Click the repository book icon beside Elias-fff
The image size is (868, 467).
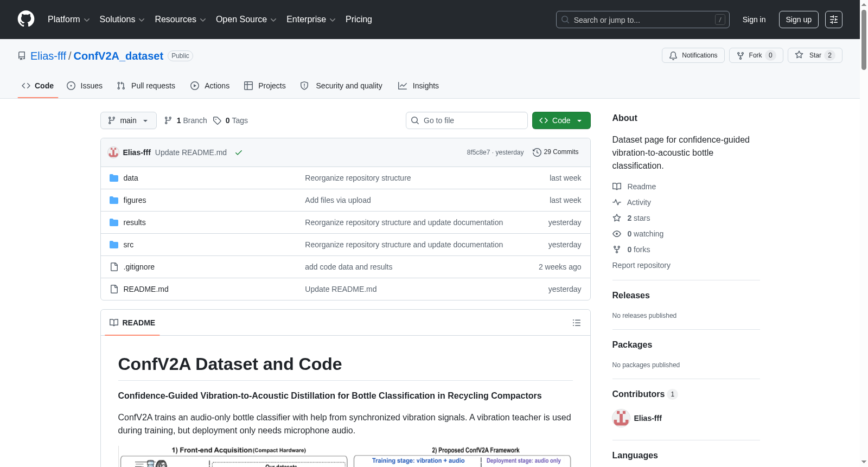pos(22,56)
